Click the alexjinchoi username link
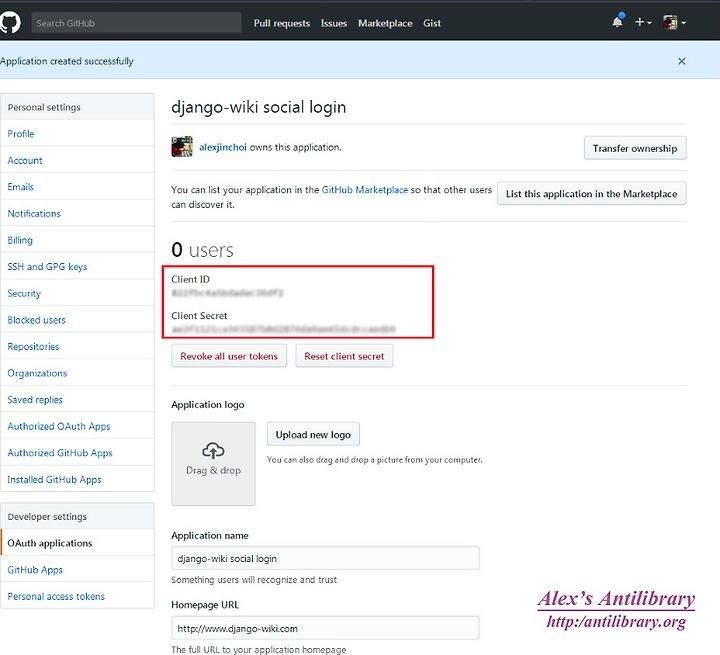This screenshot has height=655, width=720. [x=223, y=147]
